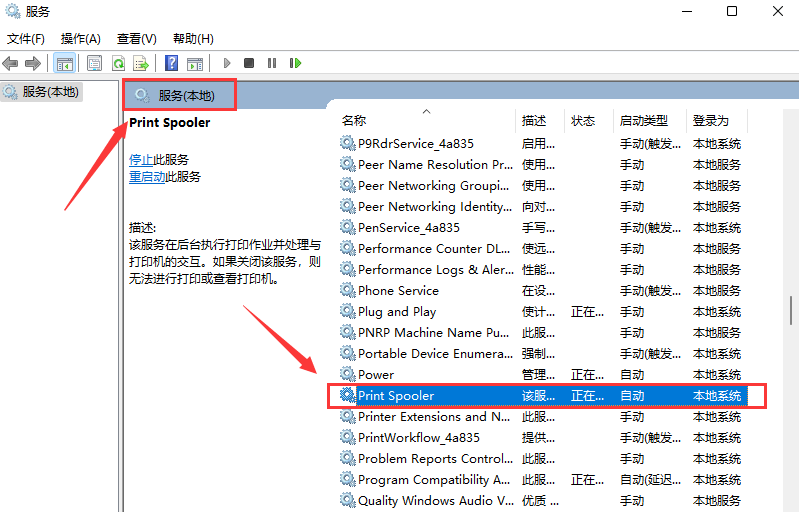Click the Services app gear icon in title bar
This screenshot has height=512, width=799.
click(x=12, y=11)
